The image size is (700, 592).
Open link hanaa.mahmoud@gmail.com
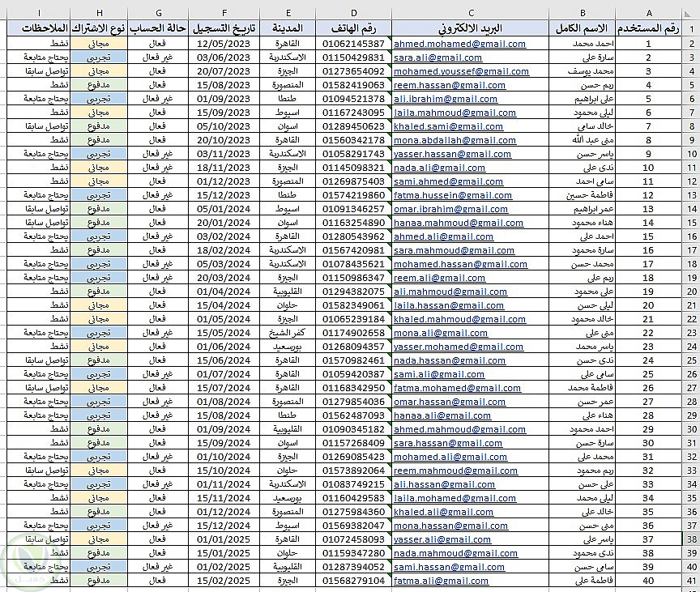click(458, 223)
